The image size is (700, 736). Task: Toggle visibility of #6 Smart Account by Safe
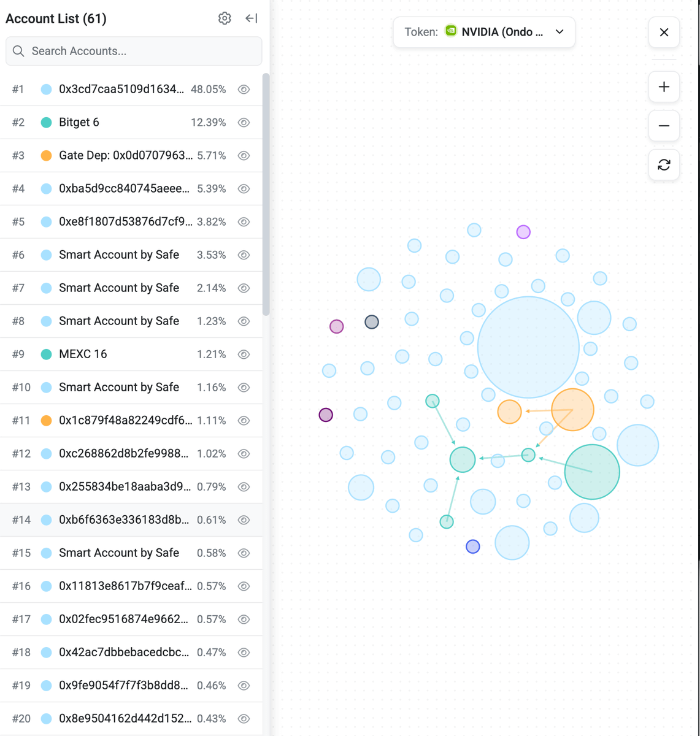tap(244, 255)
